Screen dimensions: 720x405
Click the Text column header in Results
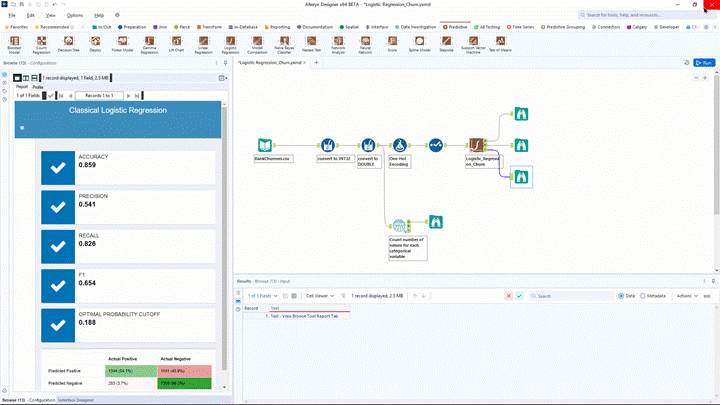point(309,308)
